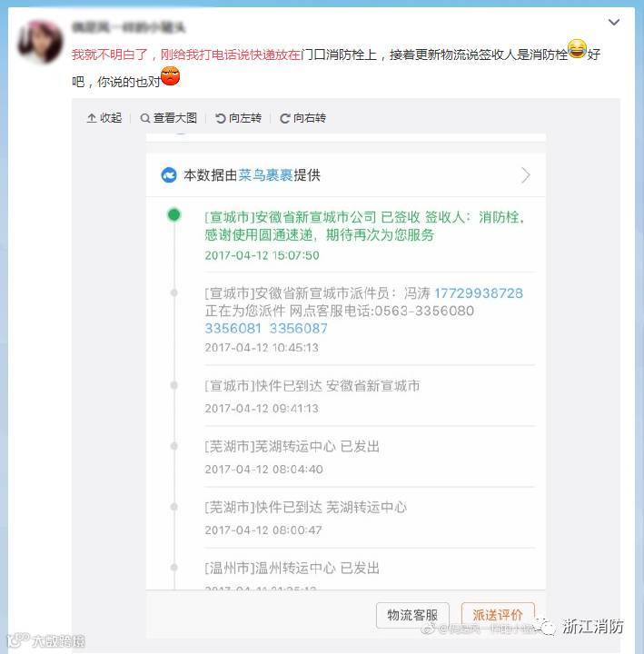Dial the 3356087 service number
644x654 pixels.
click(299, 328)
